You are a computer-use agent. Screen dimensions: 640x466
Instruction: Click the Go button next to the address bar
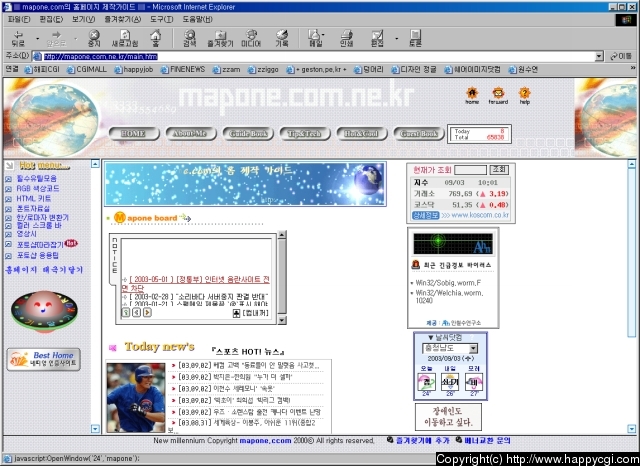(621, 56)
